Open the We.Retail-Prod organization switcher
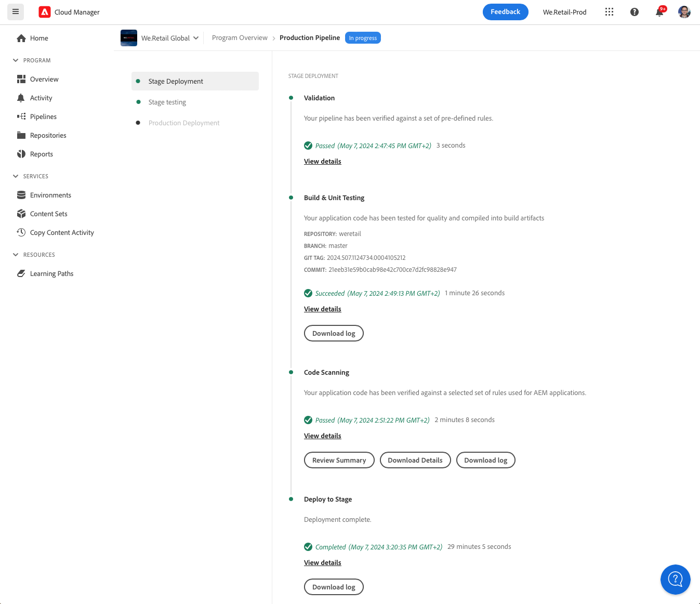The image size is (700, 604). [x=564, y=12]
